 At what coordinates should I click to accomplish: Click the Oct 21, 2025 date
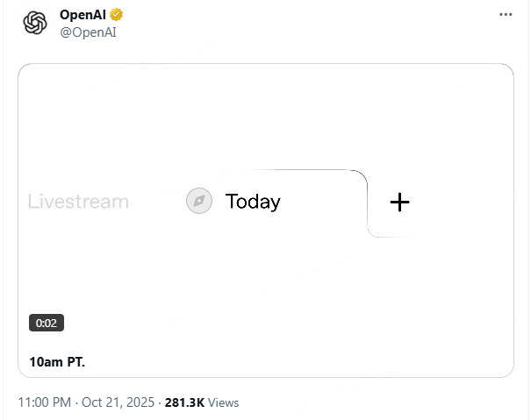tap(118, 402)
